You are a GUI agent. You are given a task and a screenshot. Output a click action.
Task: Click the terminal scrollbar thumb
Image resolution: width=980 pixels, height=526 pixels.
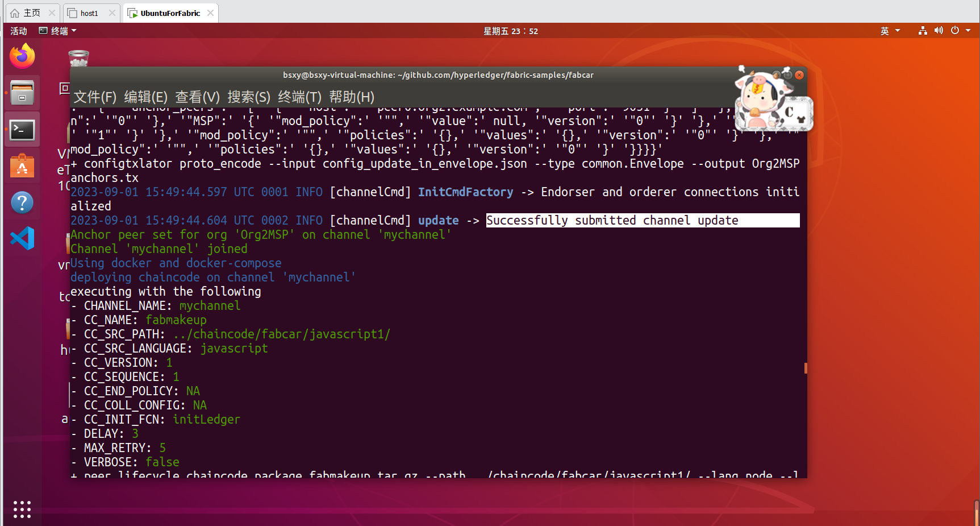tap(805, 368)
